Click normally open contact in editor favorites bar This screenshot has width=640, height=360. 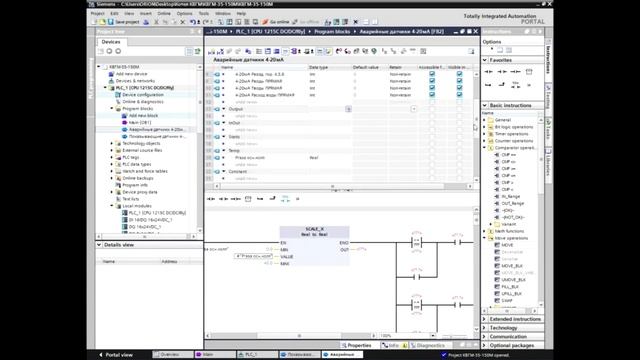pyautogui.click(x=211, y=199)
